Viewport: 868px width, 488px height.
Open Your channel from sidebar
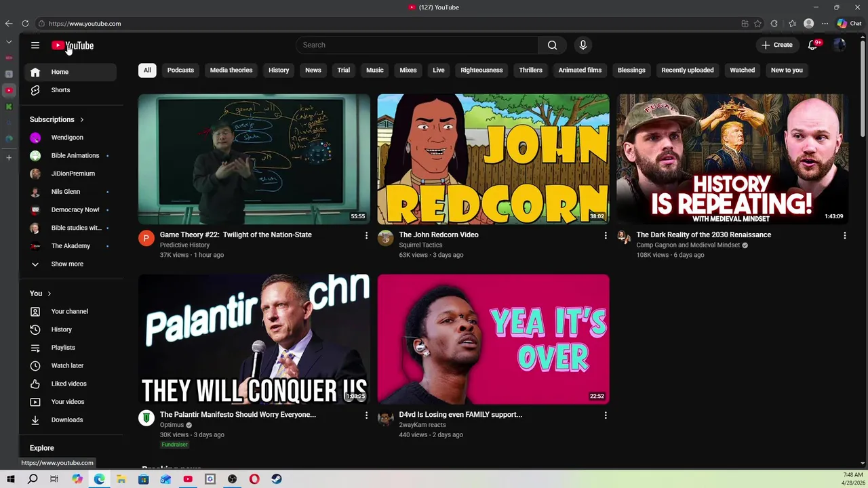tap(71, 312)
